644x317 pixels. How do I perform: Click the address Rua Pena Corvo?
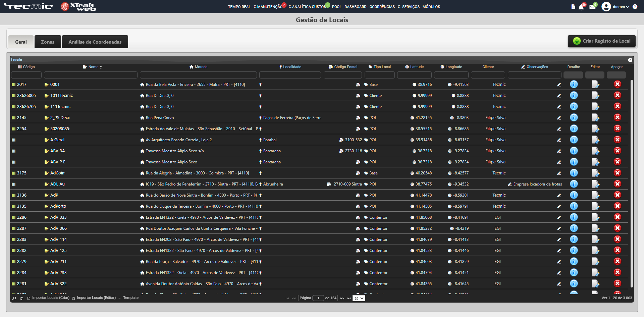(x=160, y=118)
